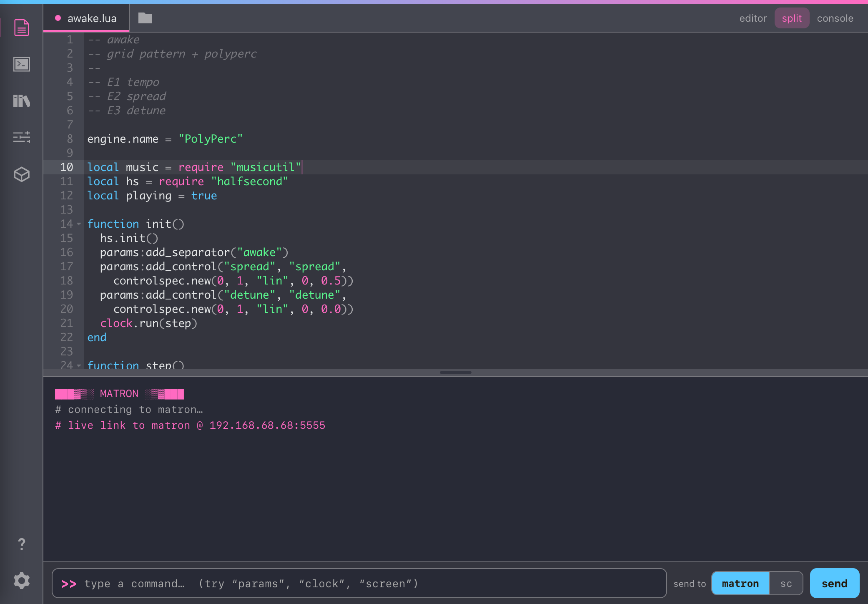Open the terminal console sidebar icon
This screenshot has width=868, height=604.
22,64
